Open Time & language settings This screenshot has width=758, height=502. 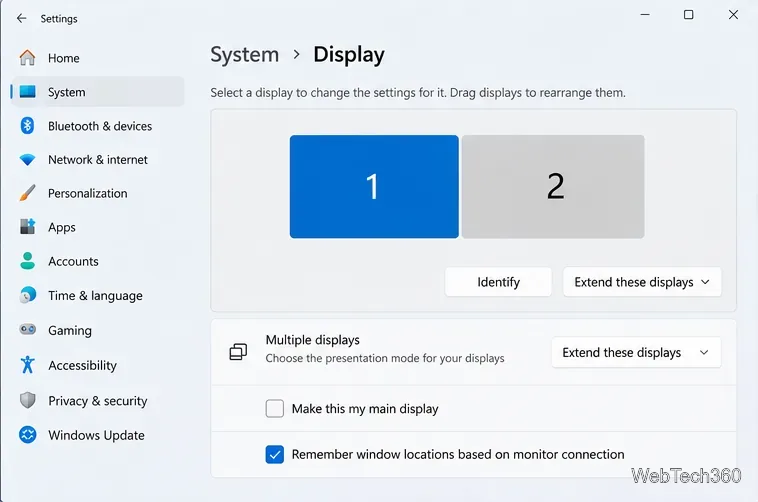(95, 295)
